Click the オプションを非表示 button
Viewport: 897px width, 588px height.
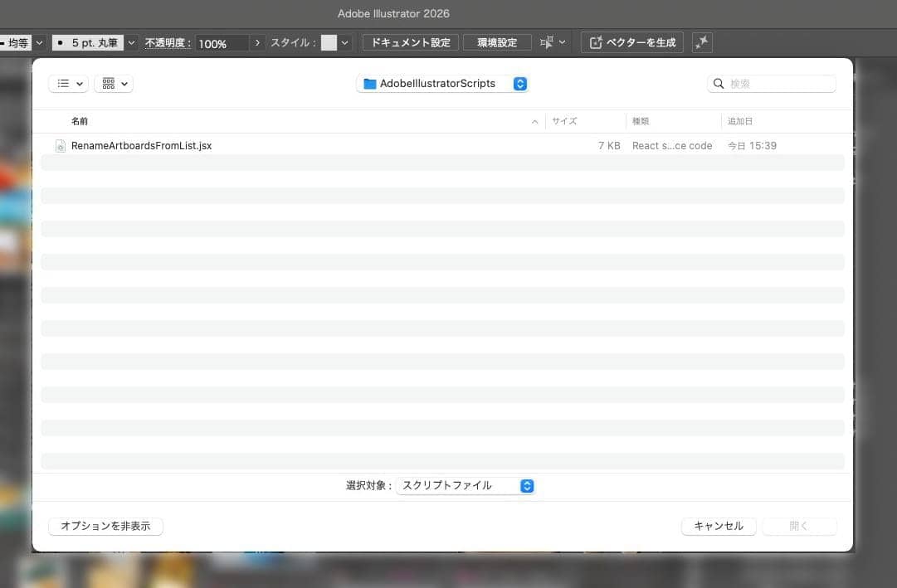coord(106,527)
